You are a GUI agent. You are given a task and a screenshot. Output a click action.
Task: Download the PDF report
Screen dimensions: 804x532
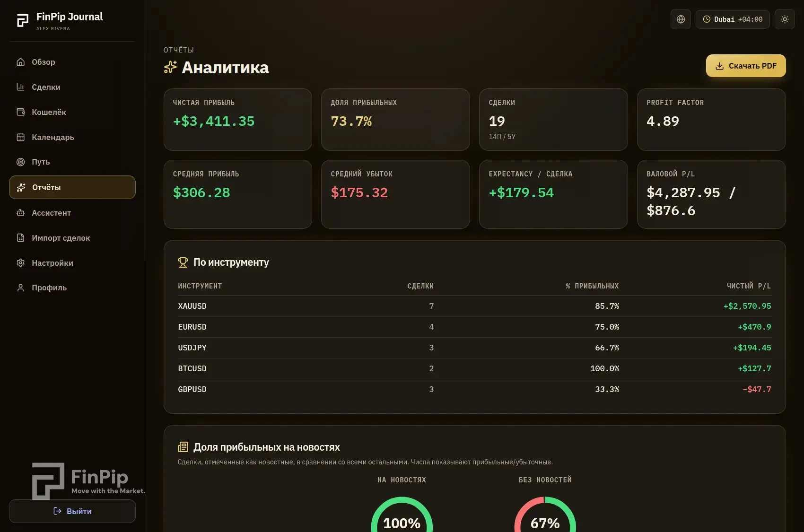(x=746, y=66)
